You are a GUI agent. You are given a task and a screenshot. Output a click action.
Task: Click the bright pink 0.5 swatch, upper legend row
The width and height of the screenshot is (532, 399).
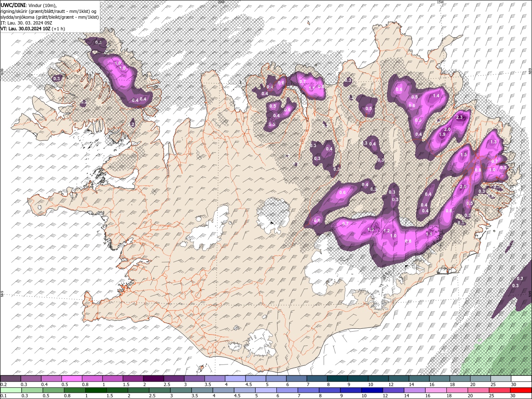click(x=71, y=379)
